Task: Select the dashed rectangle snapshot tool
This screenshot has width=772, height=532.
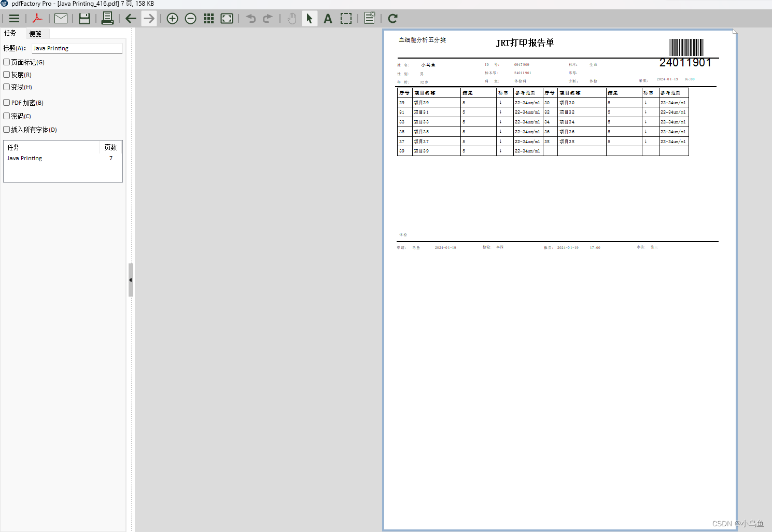Action: pyautogui.click(x=346, y=19)
